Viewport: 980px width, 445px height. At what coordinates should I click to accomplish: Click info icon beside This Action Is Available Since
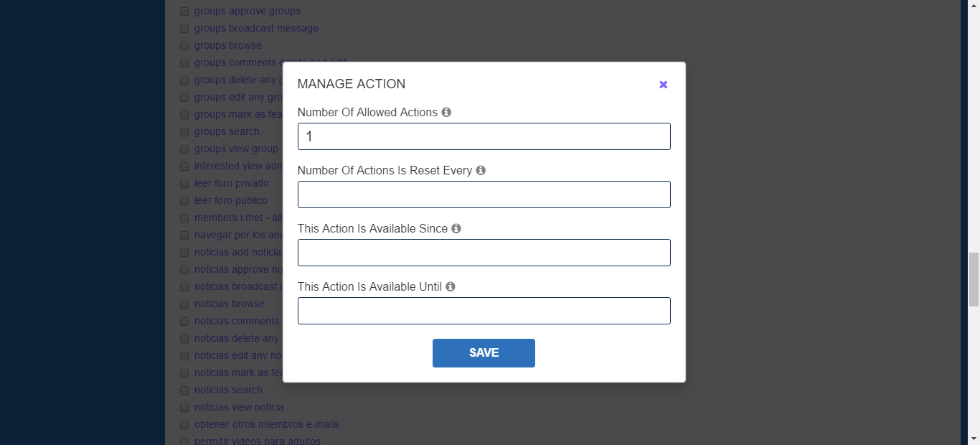[x=456, y=229]
